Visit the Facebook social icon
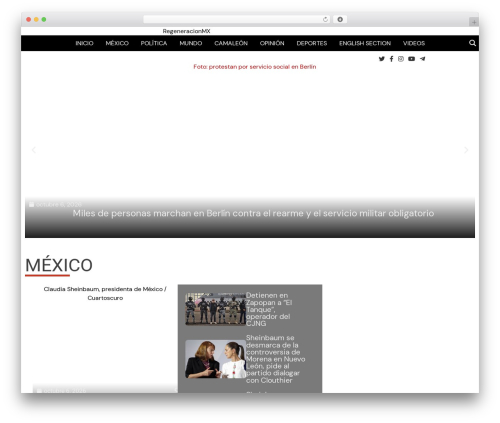Screen dimensions: 500x423 391,59
